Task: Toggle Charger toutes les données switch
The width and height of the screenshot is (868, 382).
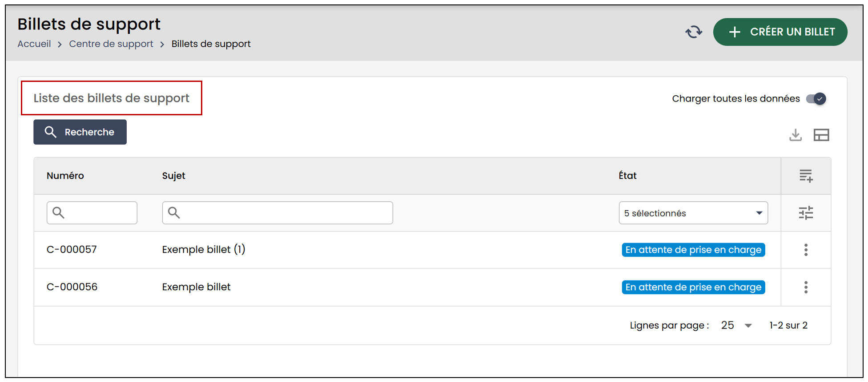Action: (816, 98)
